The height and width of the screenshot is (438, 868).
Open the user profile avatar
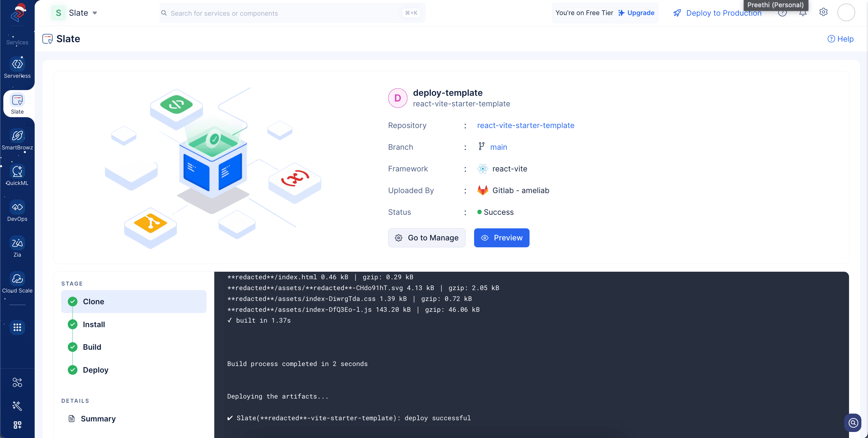846,12
